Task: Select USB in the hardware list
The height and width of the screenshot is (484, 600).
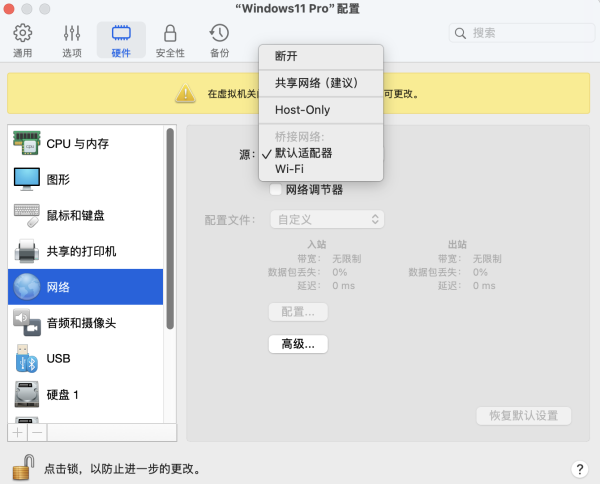Action: pyautogui.click(x=58, y=358)
